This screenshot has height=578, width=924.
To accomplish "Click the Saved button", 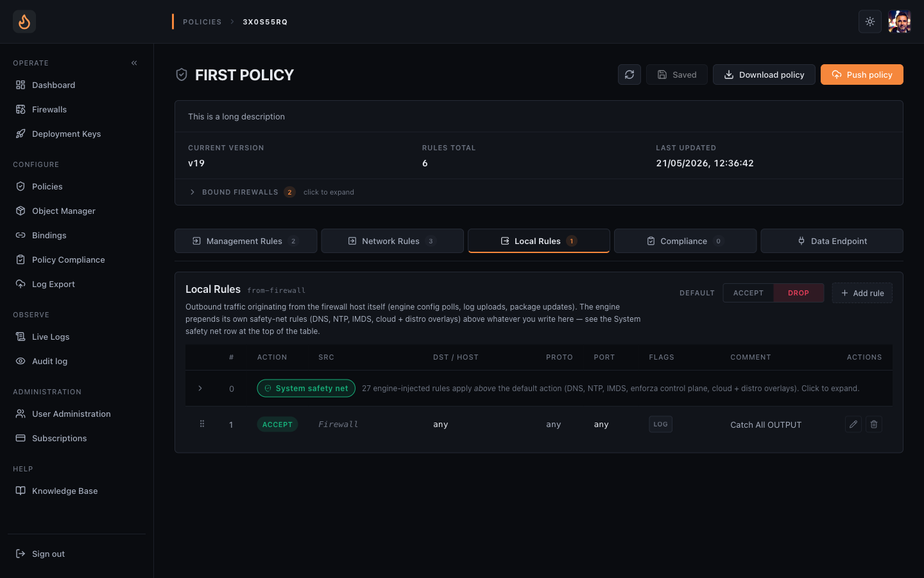I will pos(677,74).
